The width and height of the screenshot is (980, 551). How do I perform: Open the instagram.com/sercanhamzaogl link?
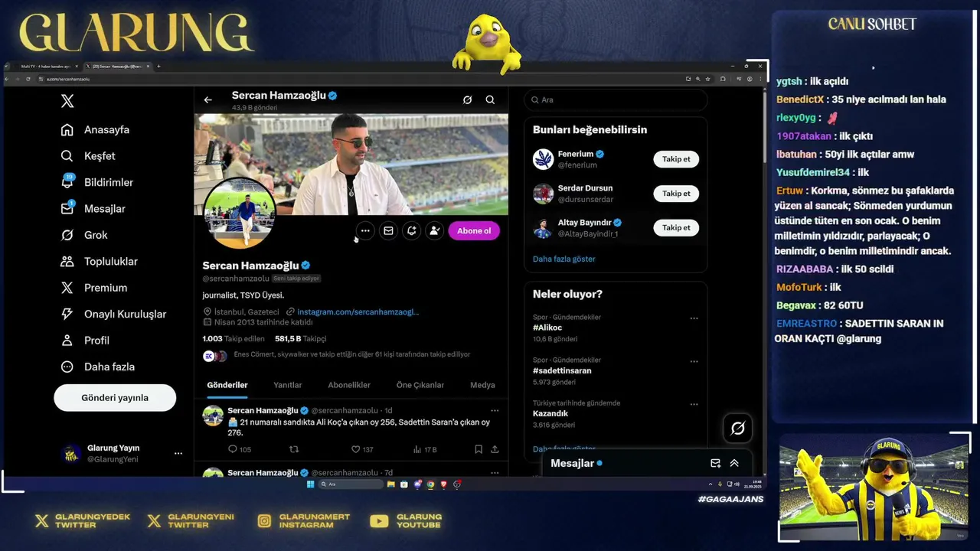tap(358, 311)
